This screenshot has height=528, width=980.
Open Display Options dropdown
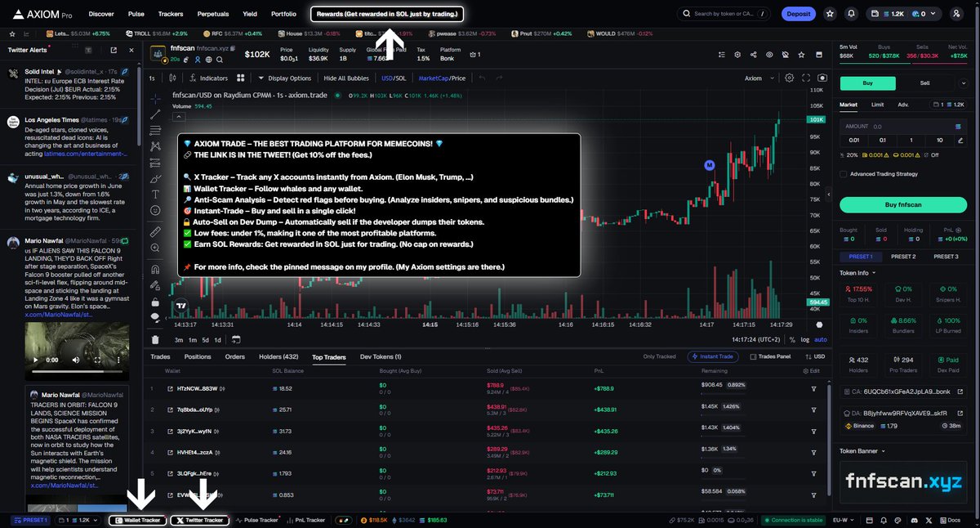point(284,78)
